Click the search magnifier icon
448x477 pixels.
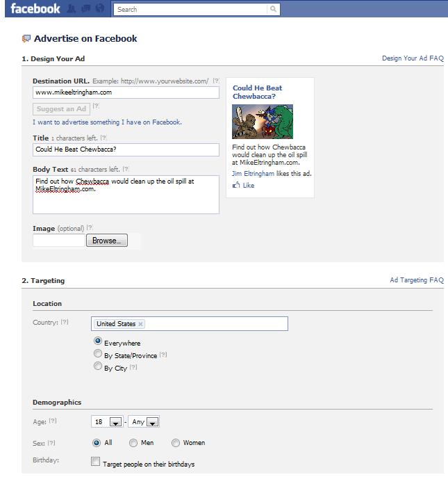273,9
